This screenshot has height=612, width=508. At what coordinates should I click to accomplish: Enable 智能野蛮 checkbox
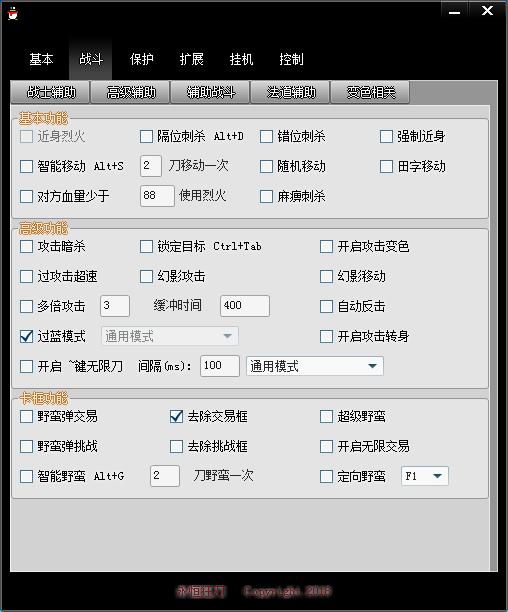pos(27,477)
